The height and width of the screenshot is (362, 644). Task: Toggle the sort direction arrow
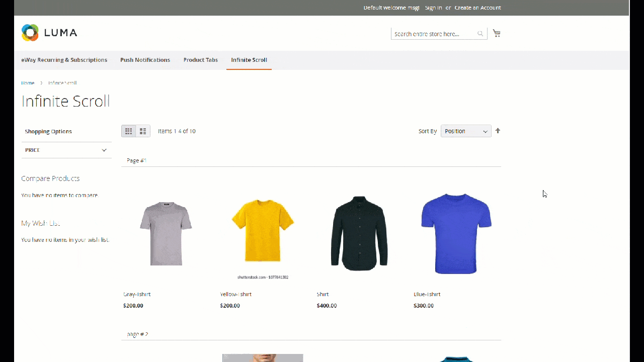pos(498,131)
